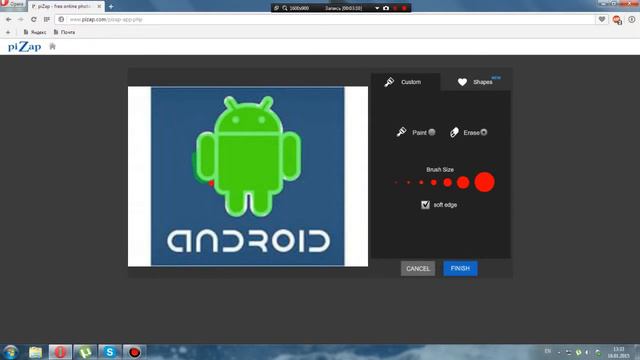
Task: Click the add bookmark plus icon
Action: click(8, 32)
